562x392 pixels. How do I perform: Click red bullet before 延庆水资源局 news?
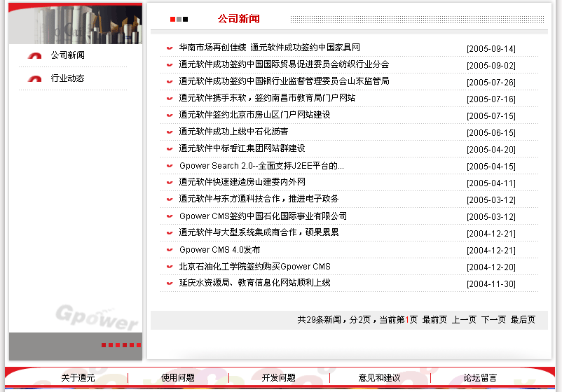(x=170, y=283)
